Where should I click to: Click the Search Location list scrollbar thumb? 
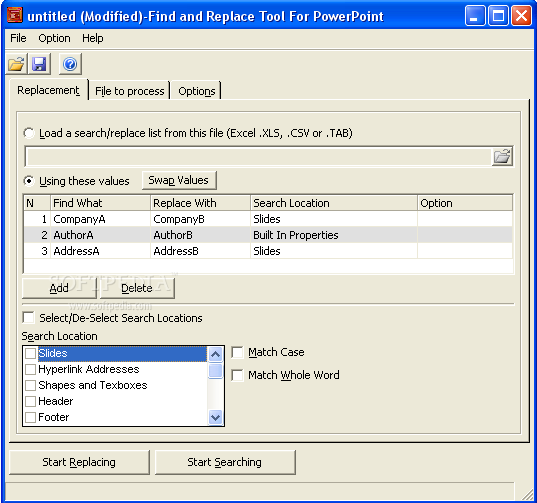tap(215, 371)
